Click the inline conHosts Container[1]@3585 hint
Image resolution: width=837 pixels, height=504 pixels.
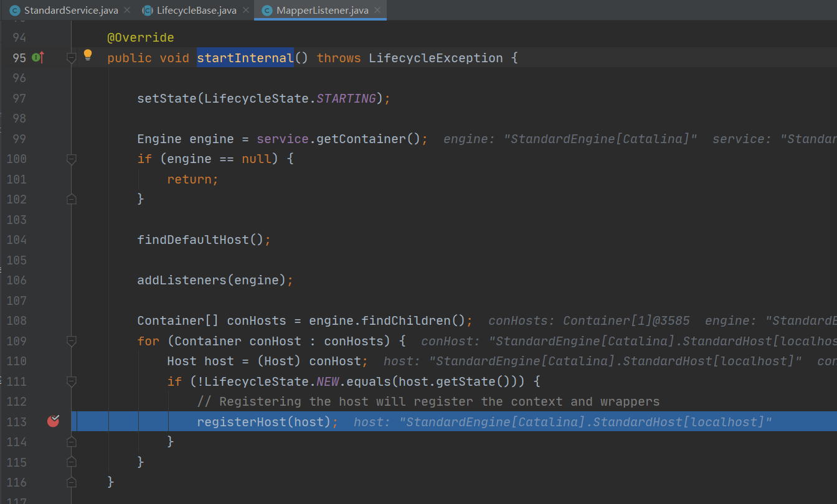click(589, 320)
